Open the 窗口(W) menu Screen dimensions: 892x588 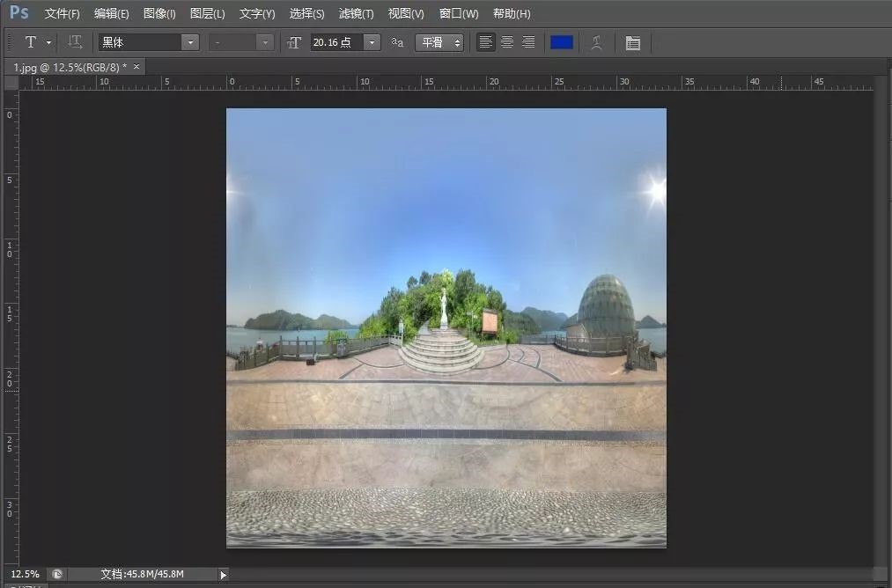pos(459,14)
